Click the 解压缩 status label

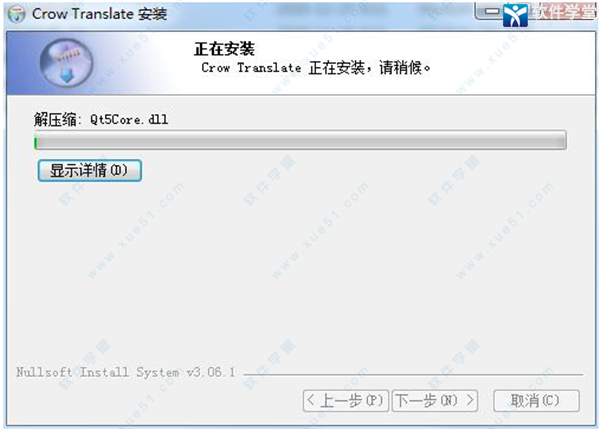pos(57,119)
